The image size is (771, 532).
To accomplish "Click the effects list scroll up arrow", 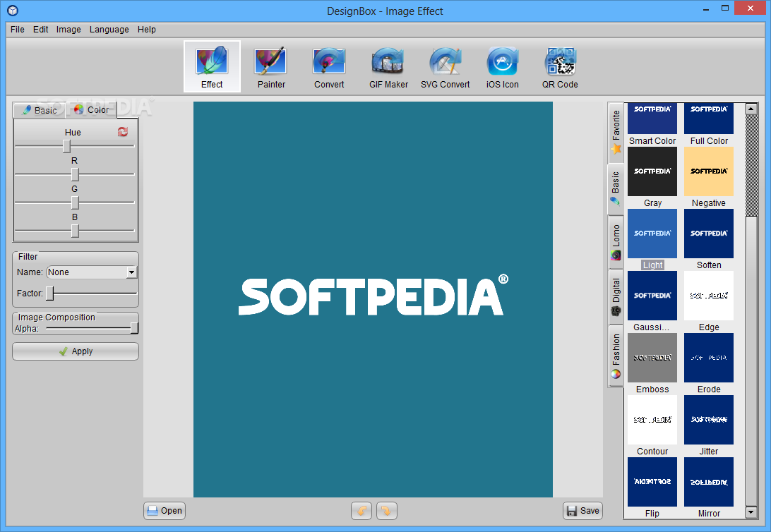I will click(x=751, y=109).
